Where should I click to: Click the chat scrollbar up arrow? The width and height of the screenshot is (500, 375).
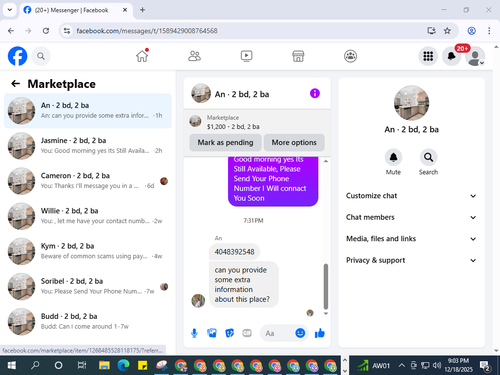point(326,161)
